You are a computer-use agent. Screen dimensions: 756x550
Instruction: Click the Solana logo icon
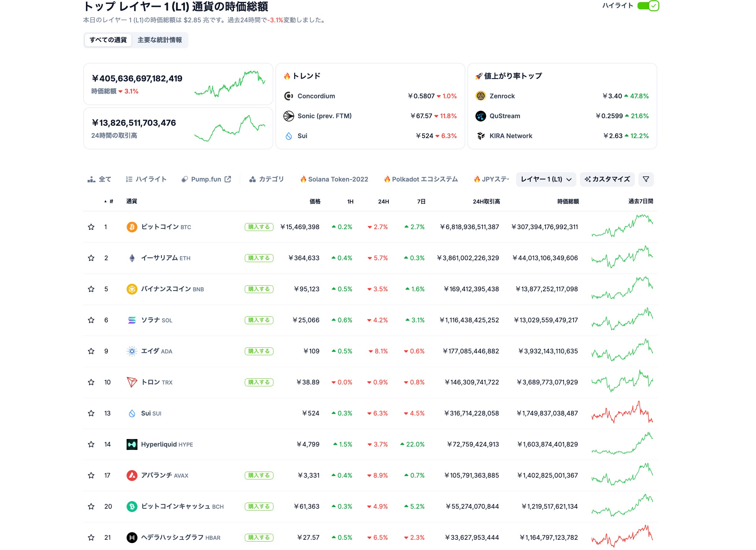(132, 320)
